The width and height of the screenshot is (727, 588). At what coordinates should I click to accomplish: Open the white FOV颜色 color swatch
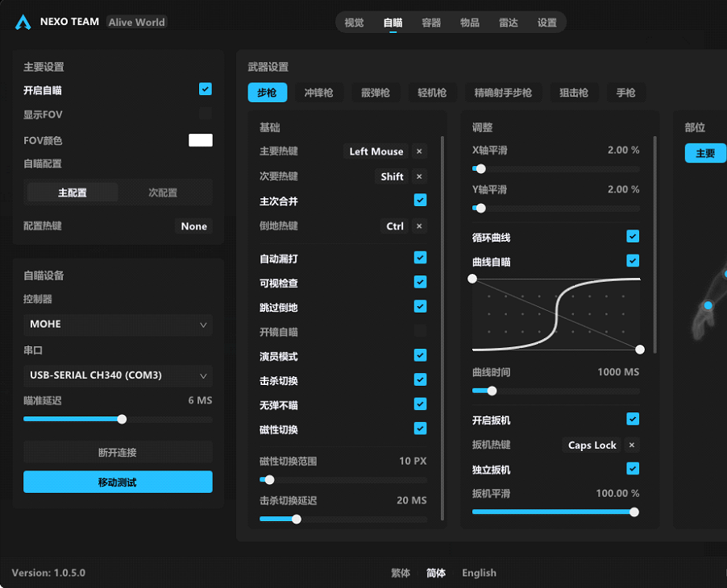click(x=201, y=140)
